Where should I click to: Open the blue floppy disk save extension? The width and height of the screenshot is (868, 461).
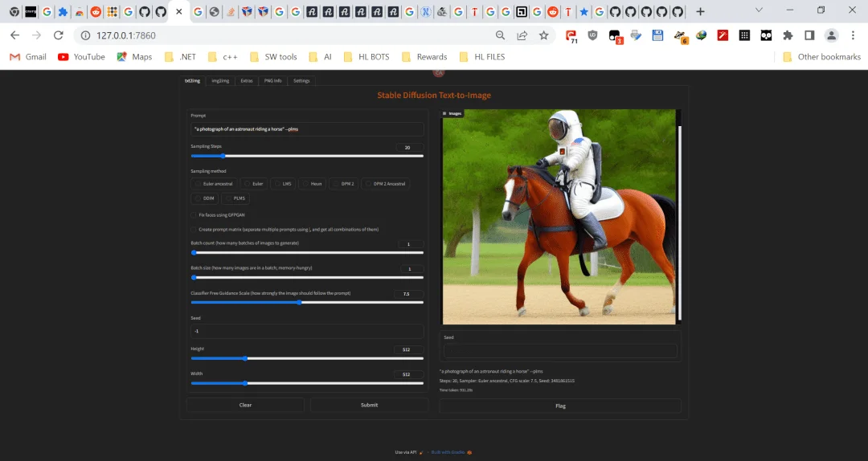pos(657,35)
